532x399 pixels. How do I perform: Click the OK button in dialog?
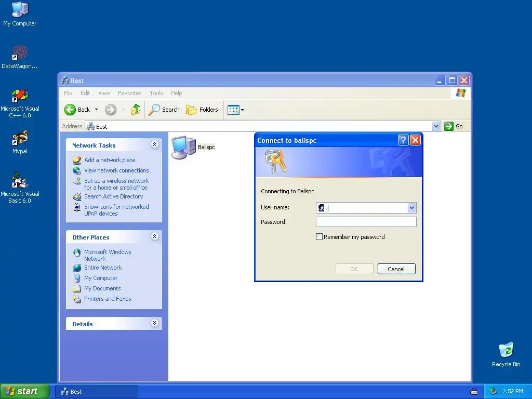pyautogui.click(x=354, y=269)
